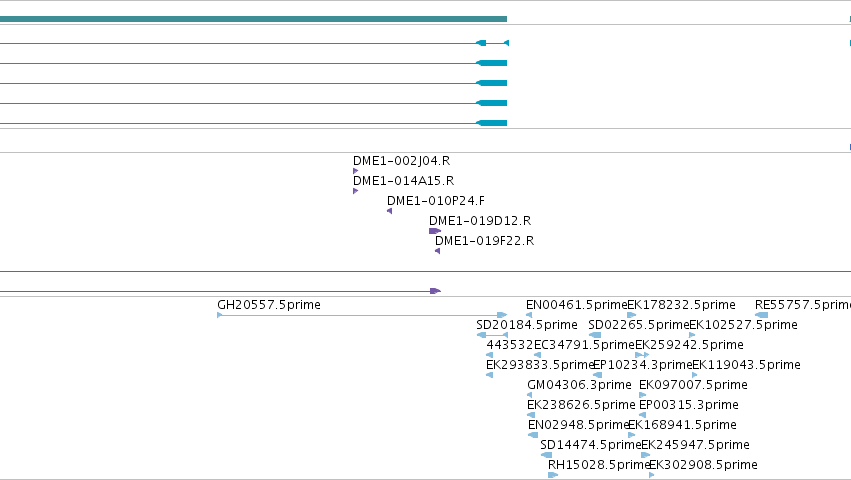The width and height of the screenshot is (851, 480).
Task: Click the arrow glyph under EK168941.5prime
Action: (632, 435)
